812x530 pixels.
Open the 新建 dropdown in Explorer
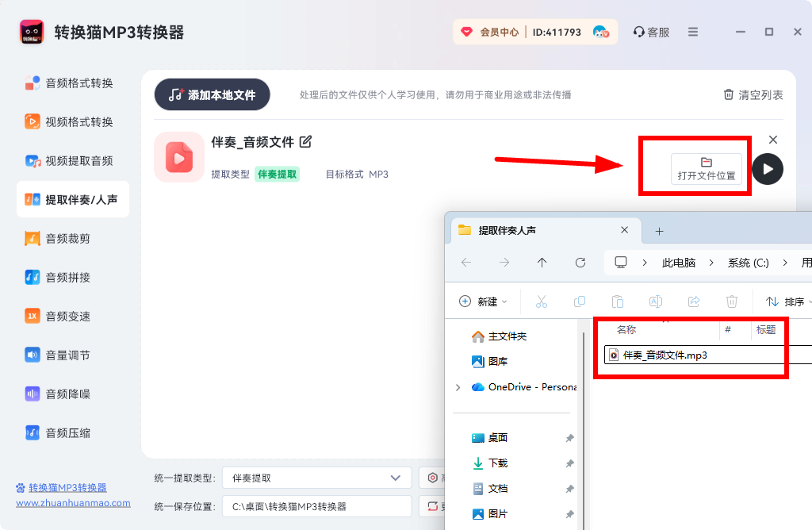483,301
